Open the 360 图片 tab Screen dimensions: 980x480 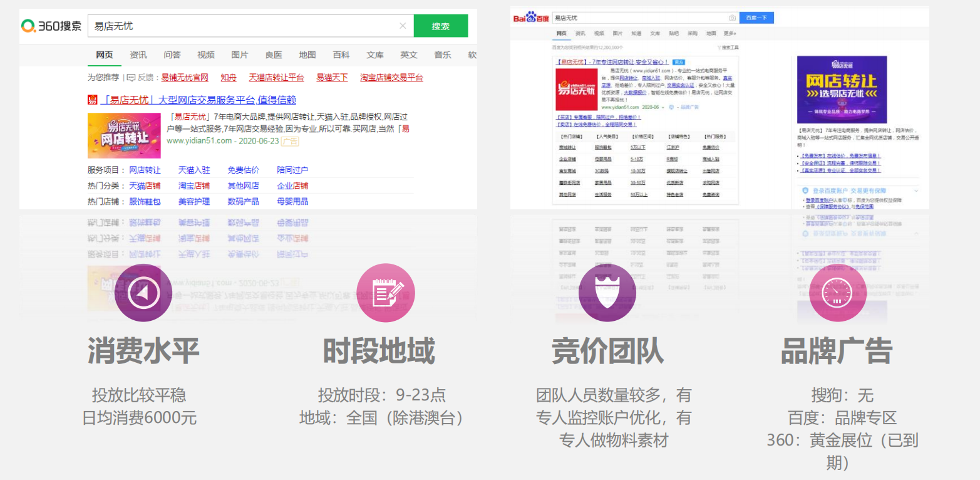pos(240,55)
